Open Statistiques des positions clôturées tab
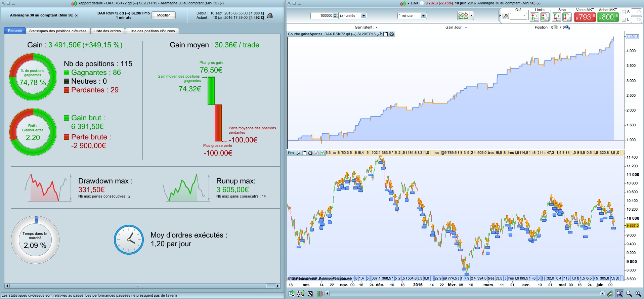The width and height of the screenshot is (644, 299). pos(58,31)
